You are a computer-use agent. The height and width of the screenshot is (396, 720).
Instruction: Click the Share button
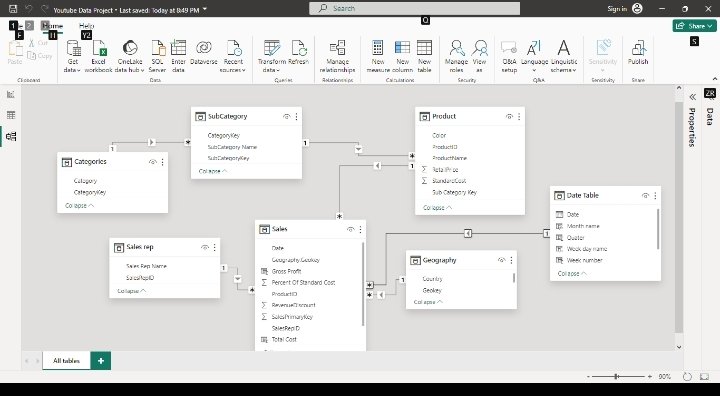click(x=694, y=26)
